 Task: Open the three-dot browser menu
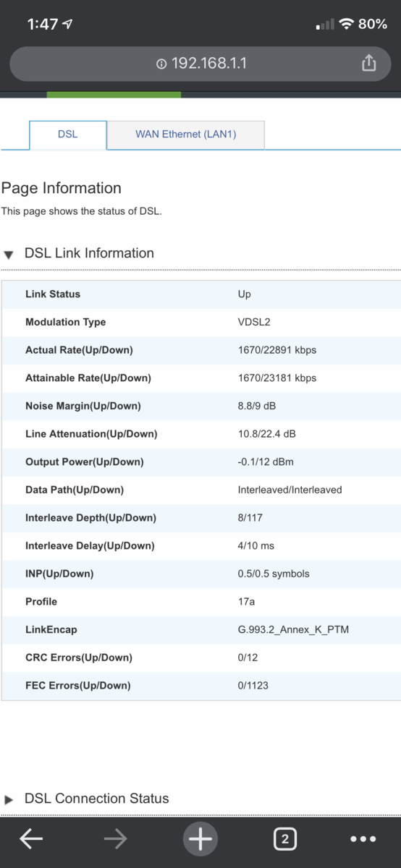click(x=363, y=839)
